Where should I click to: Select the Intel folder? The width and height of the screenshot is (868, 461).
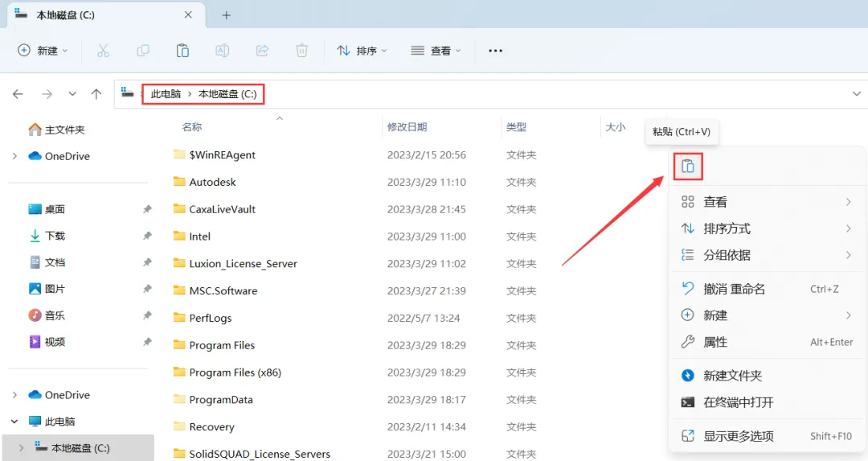click(x=200, y=237)
